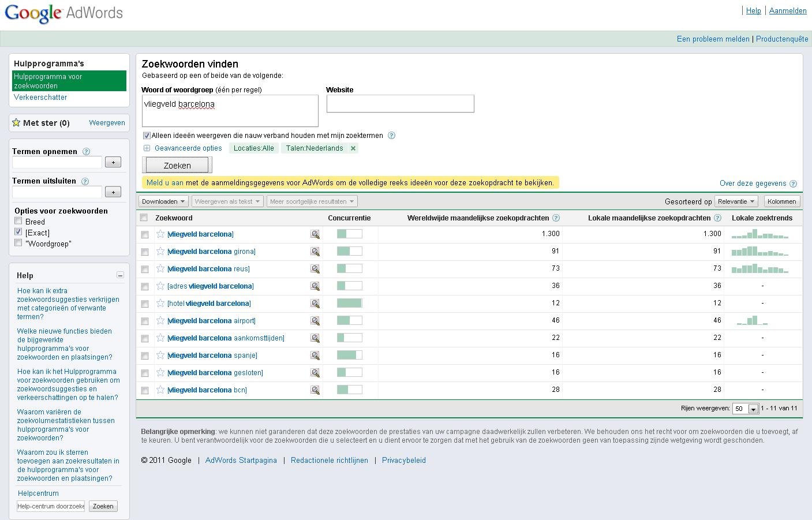Viewport: 812px width, 520px height.
Task: Star the keyword vliegveld barcelona aankomsttijden
Action: coord(160,338)
